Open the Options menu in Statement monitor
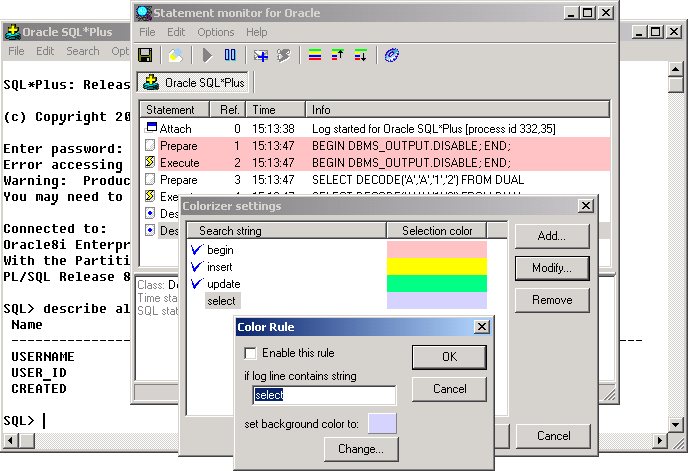The height and width of the screenshot is (471, 688). [x=215, y=32]
